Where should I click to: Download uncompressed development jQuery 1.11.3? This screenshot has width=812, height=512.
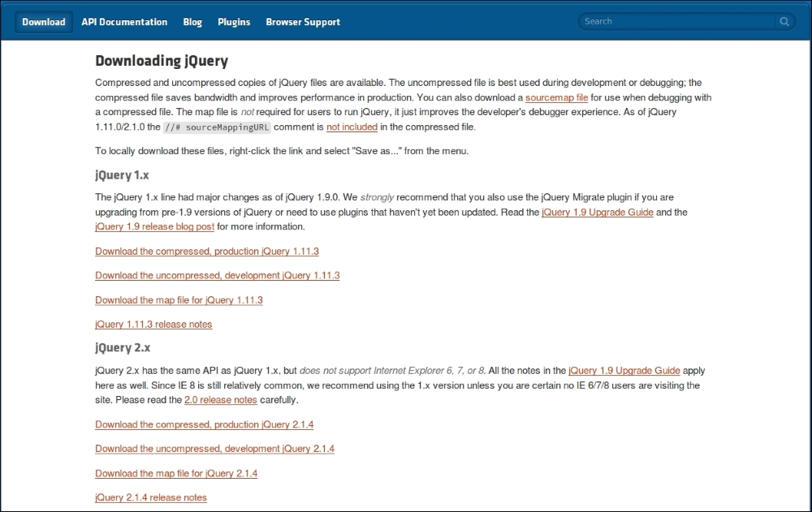tap(217, 275)
